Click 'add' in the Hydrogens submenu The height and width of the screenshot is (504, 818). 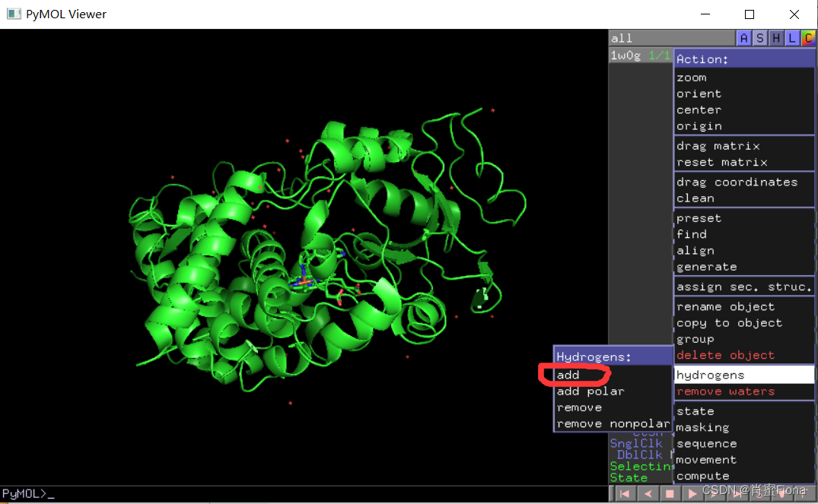(613, 374)
